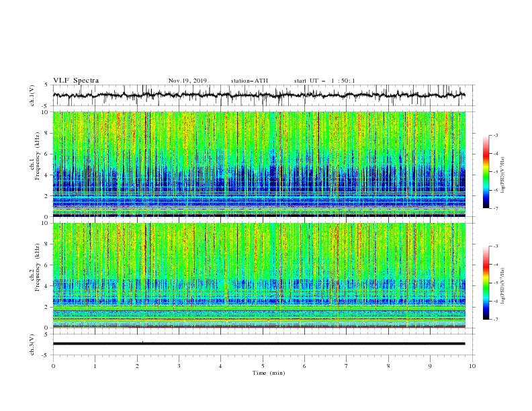Click tick label "1" on the time axis
This screenshot has height=411, width=532.
point(95,366)
